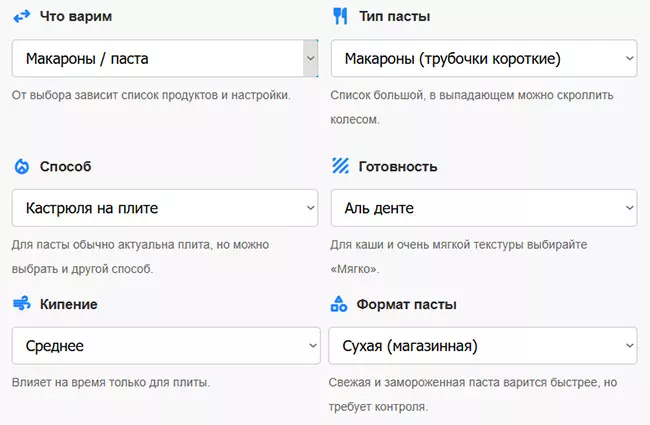
Task: Open the Готовность dropdown showing Аль денте
Action: 484,208
